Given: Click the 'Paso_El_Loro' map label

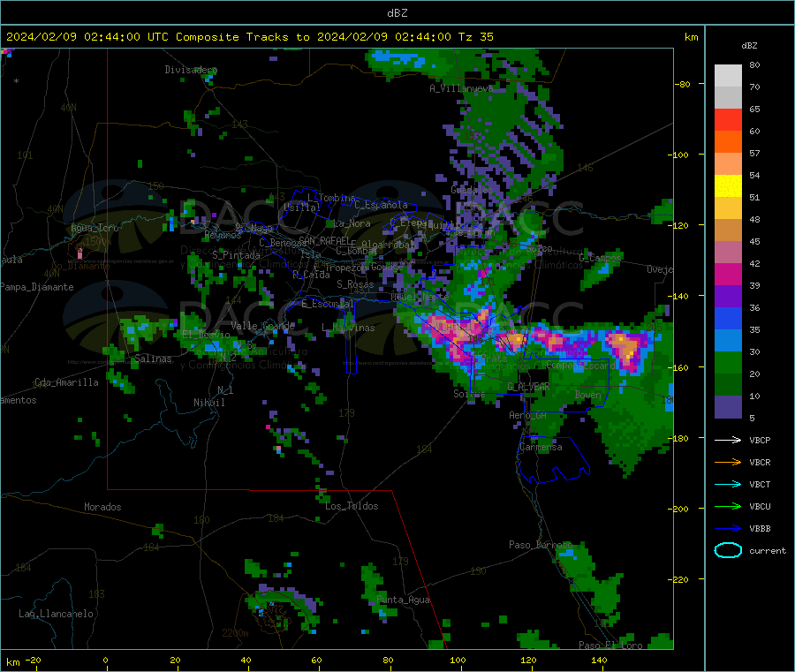Looking at the screenshot, I should [610, 646].
